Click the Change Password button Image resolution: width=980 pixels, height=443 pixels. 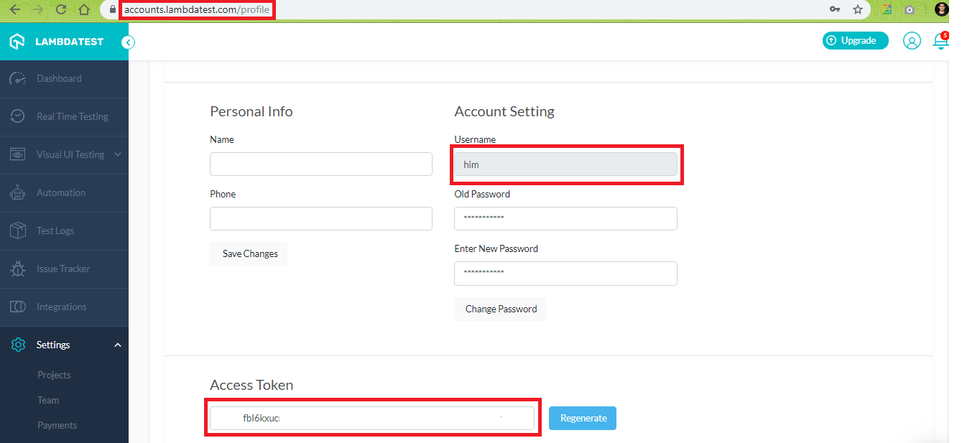501,309
